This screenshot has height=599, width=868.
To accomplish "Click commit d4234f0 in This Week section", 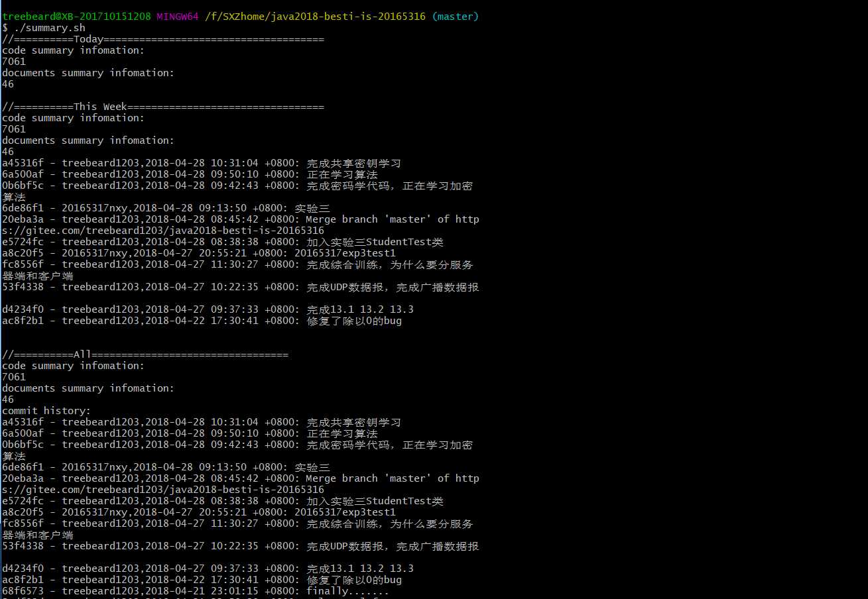I will pos(208,309).
